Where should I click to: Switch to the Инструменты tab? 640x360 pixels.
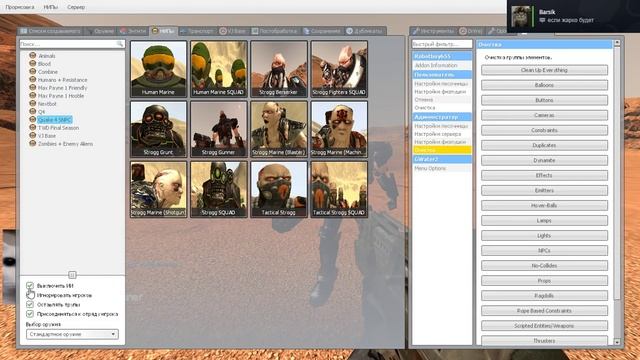pyautogui.click(x=433, y=31)
